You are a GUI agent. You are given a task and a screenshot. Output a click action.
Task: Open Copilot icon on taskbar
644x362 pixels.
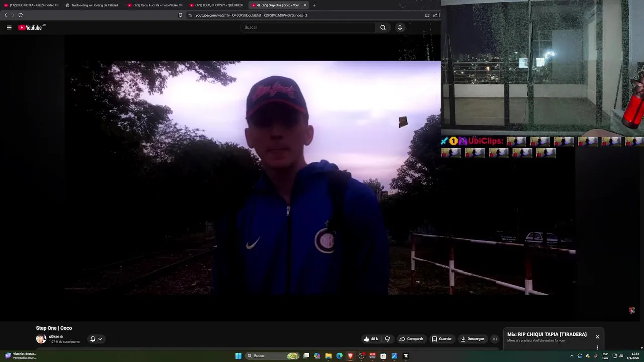tap(317, 356)
